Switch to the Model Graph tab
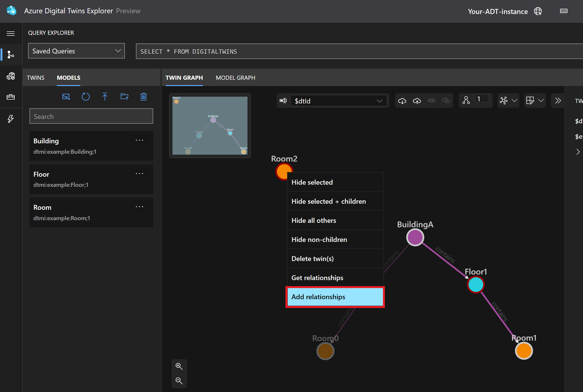This screenshot has width=583, height=392. click(x=235, y=78)
